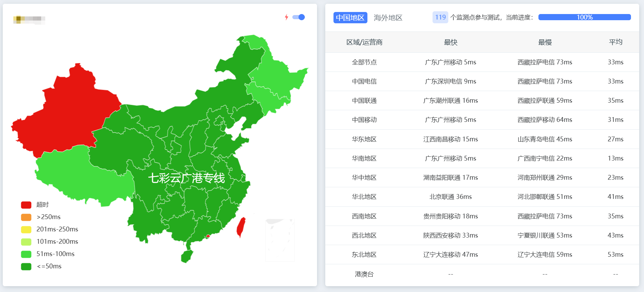Click the 13ms average for 华南地区
This screenshot has width=644, height=292.
[x=616, y=158]
